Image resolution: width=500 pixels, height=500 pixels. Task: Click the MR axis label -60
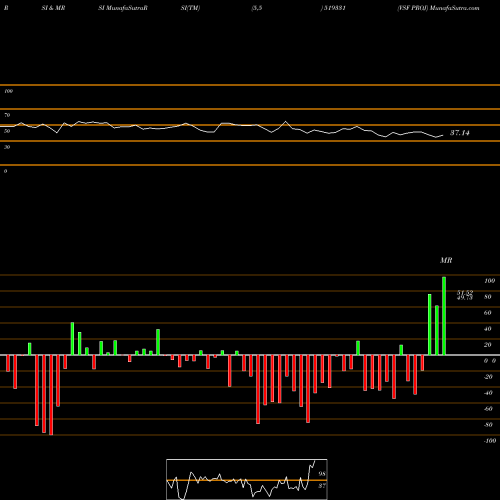click(488, 409)
